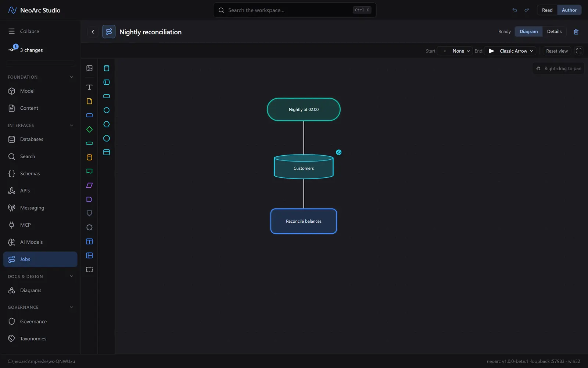Redo the last change
588x368 pixels.
(x=527, y=10)
